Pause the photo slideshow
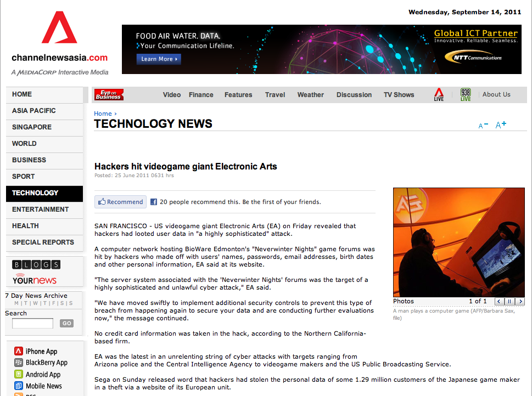Image resolution: width=532 pixels, height=396 pixels. pyautogui.click(x=509, y=301)
